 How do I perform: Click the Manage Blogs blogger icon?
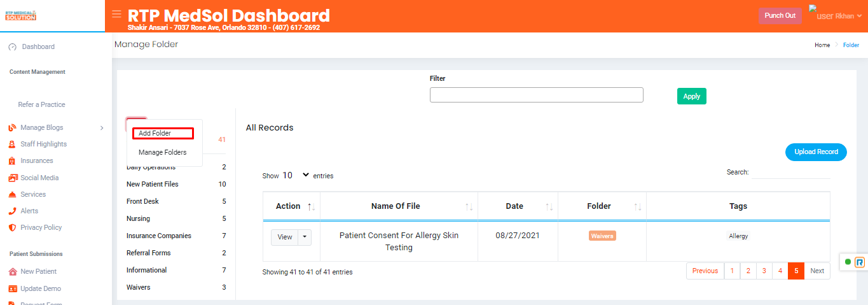12,127
